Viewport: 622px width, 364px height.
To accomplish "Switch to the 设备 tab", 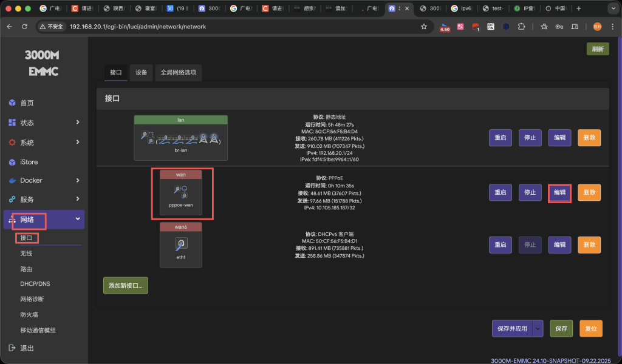I will pyautogui.click(x=140, y=72).
